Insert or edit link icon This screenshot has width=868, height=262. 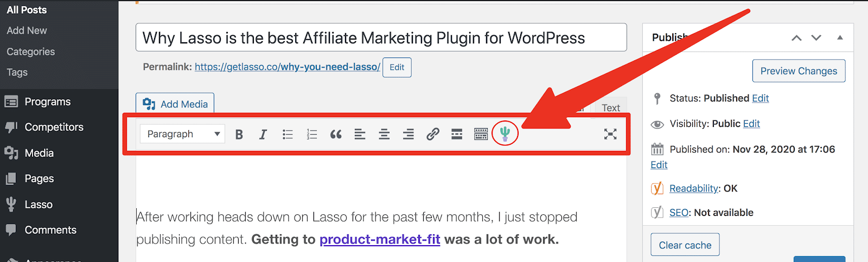[x=432, y=134]
